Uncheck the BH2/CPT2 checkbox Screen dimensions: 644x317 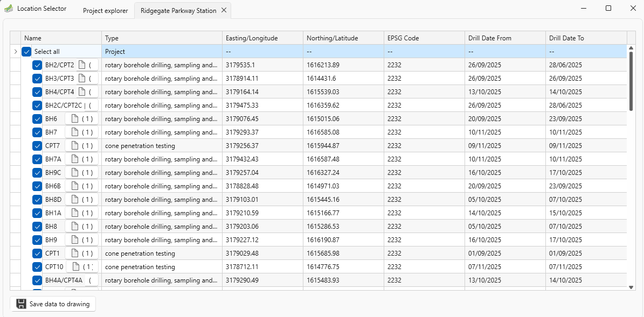click(x=37, y=65)
